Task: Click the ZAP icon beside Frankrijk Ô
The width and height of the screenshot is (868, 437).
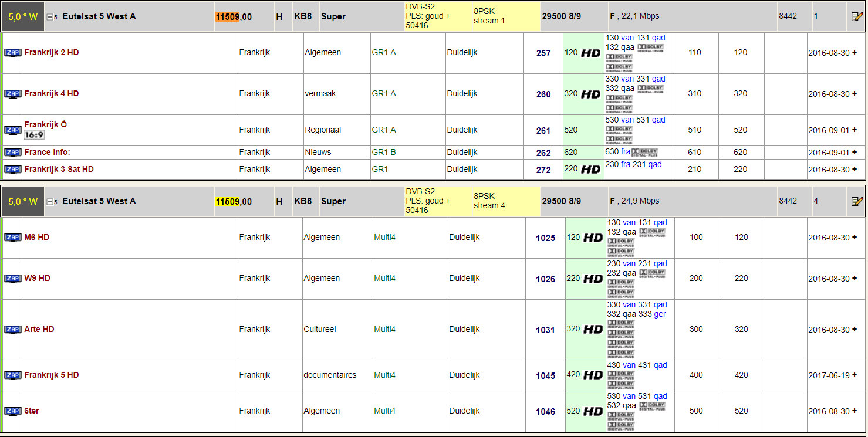Action: [13, 130]
